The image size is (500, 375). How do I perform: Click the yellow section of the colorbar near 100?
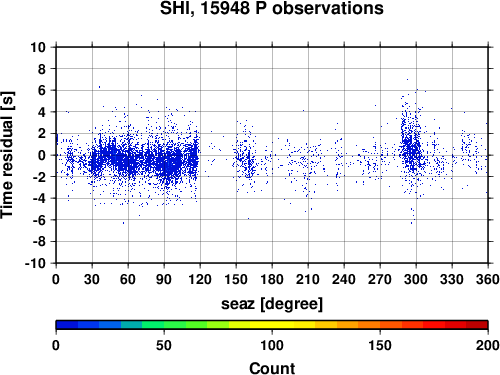pyautogui.click(x=272, y=325)
